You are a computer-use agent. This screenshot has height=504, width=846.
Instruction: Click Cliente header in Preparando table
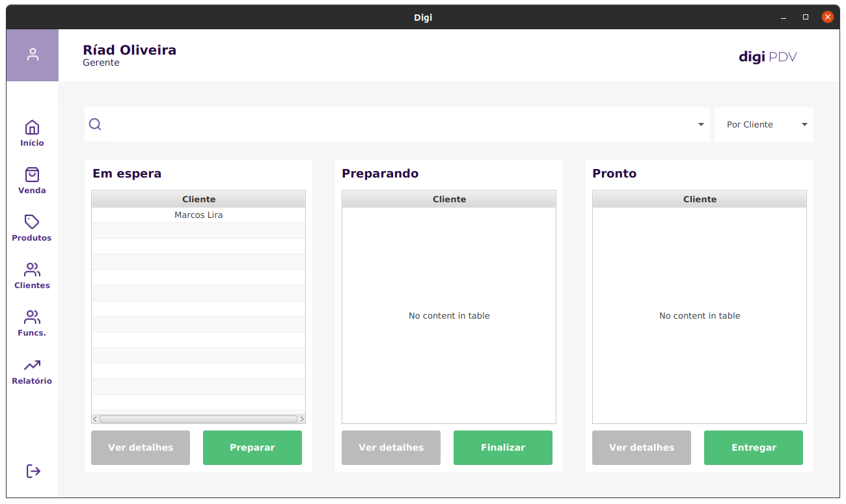[x=449, y=199]
